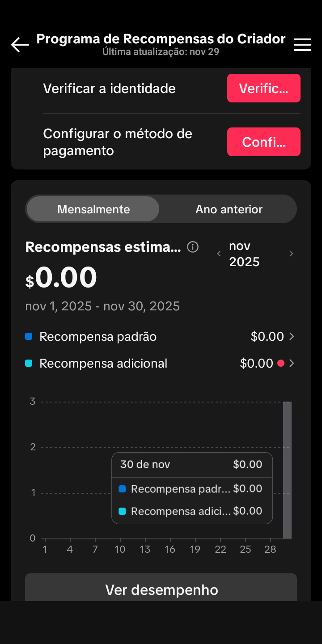Tap the red notification dot
322x644 pixels.
(x=281, y=363)
